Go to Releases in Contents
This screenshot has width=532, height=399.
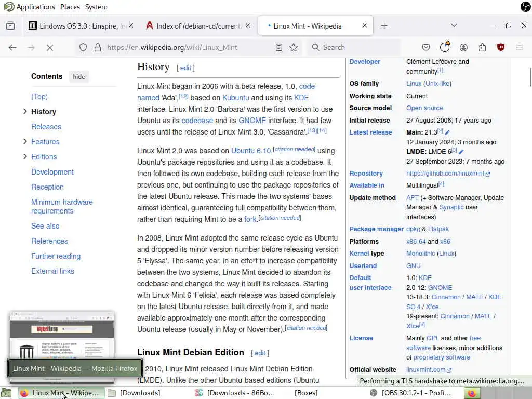click(46, 127)
